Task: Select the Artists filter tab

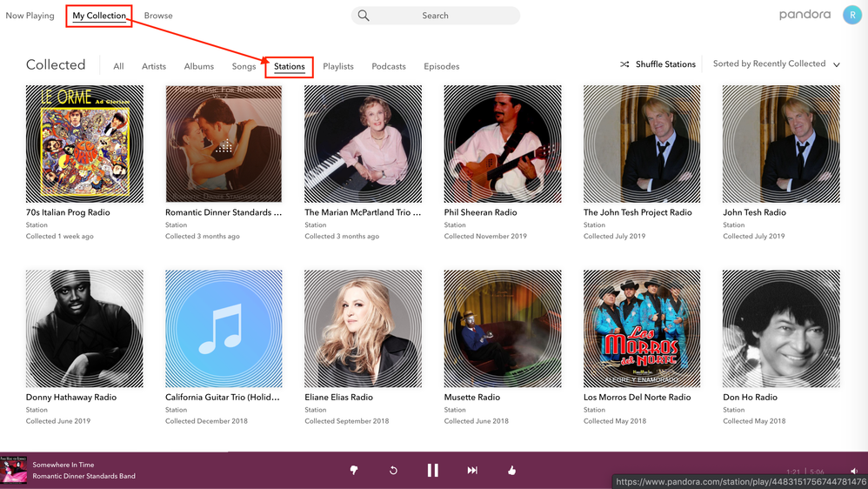Action: (154, 66)
